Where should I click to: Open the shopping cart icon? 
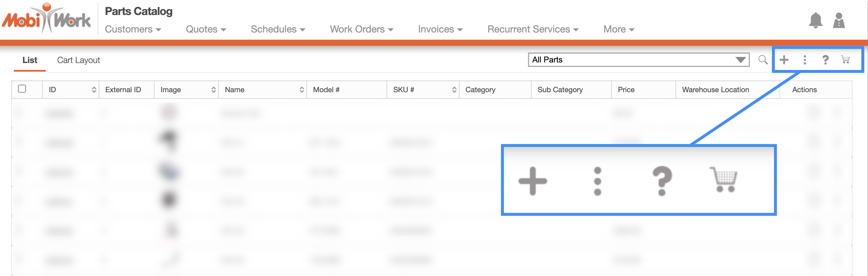[x=846, y=60]
